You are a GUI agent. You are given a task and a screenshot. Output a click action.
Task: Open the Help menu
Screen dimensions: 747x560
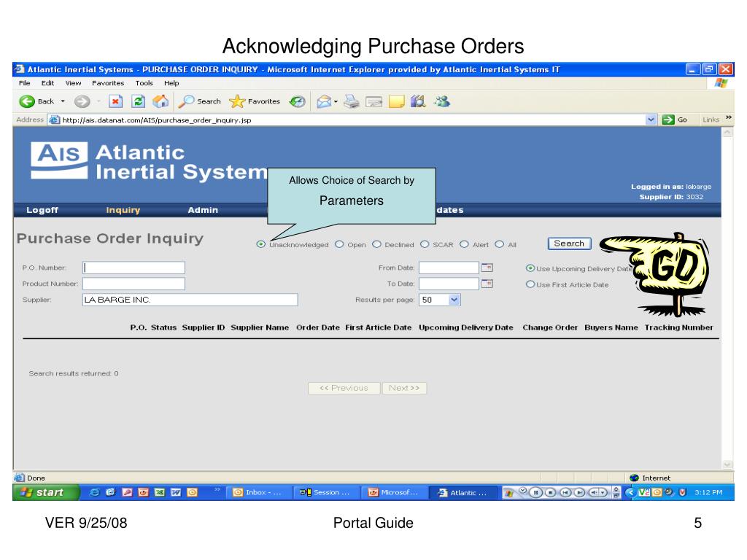tap(171, 83)
